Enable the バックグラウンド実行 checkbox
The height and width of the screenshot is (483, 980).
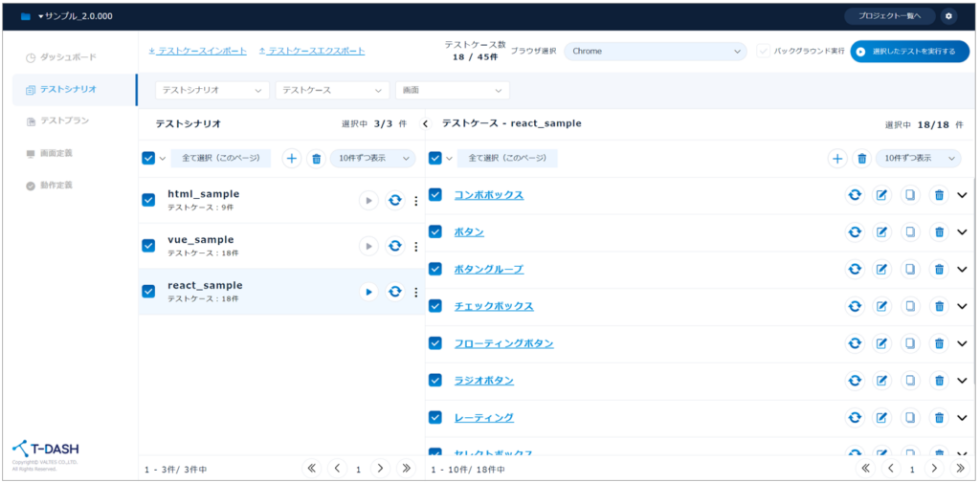tap(763, 51)
